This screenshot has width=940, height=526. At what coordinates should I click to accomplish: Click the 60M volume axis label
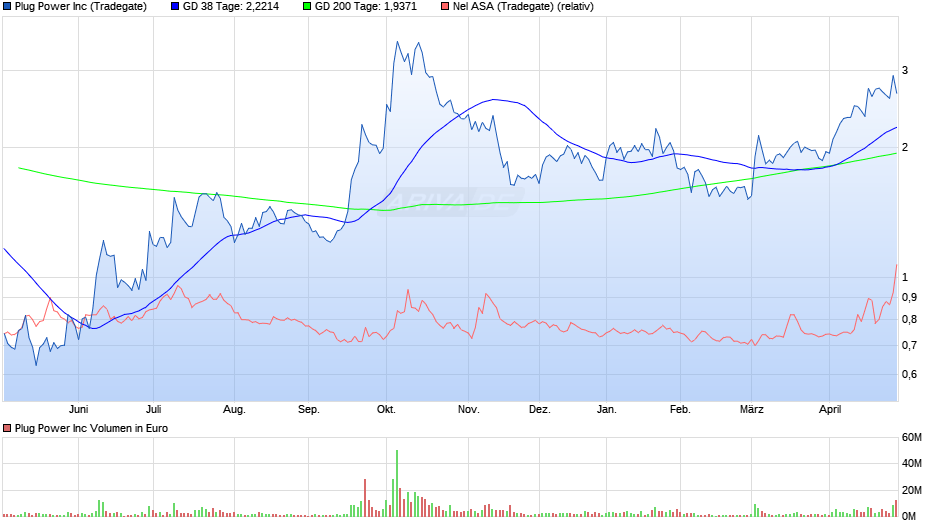click(x=912, y=437)
